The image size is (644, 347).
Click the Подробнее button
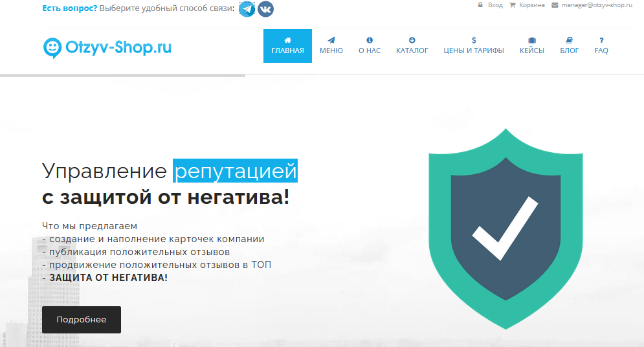[82, 320]
